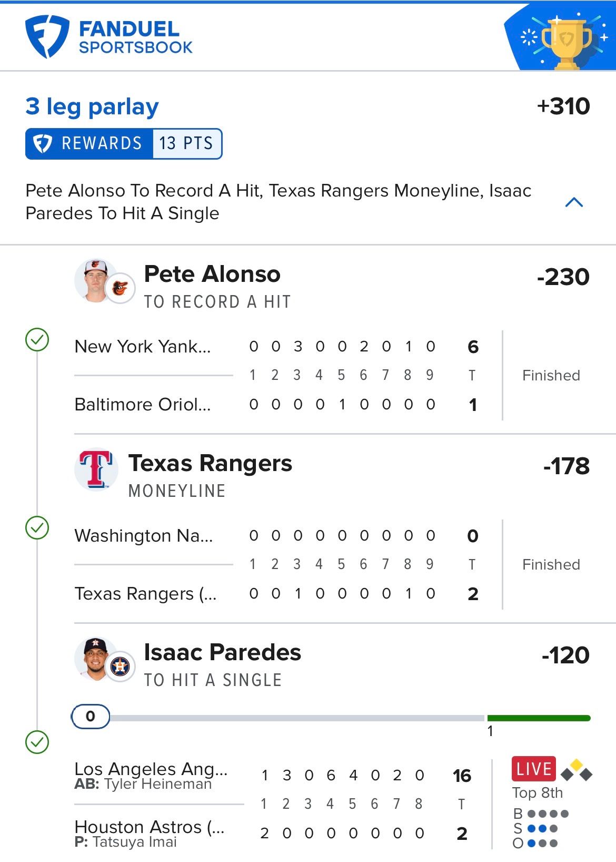Tap the Texas Rangers team logo
This screenshot has height=862, width=616.
(96, 469)
